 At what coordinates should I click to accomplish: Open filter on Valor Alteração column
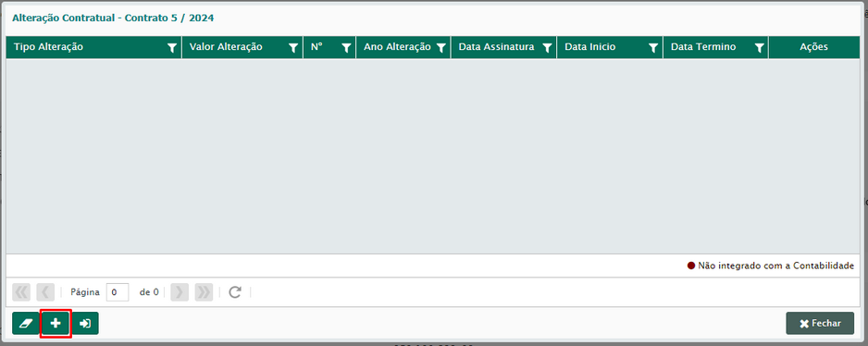pos(293,48)
